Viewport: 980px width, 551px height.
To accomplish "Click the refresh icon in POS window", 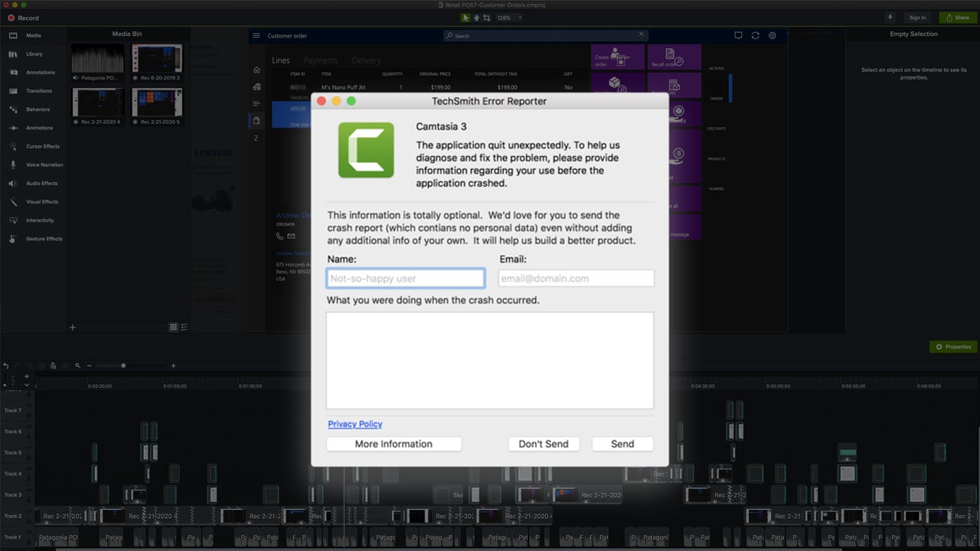I will click(x=755, y=35).
